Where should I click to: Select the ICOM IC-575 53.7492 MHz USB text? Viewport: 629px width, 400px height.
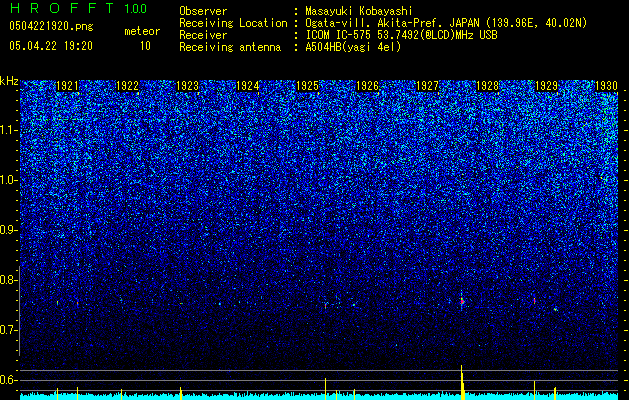[401, 35]
